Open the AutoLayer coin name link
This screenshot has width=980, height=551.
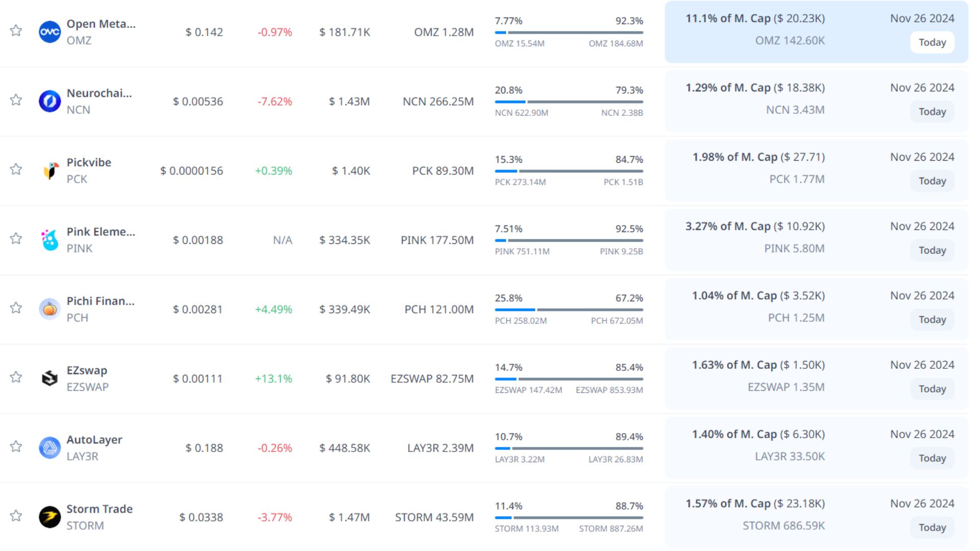click(x=94, y=440)
